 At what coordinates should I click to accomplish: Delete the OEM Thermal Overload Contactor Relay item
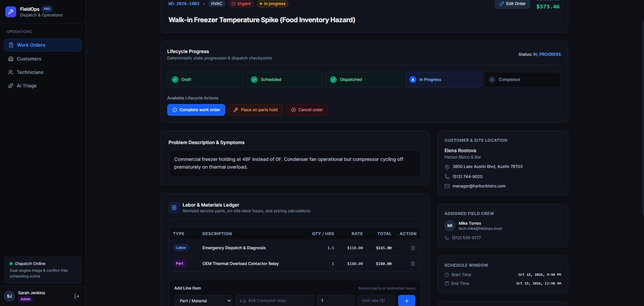pyautogui.click(x=413, y=264)
